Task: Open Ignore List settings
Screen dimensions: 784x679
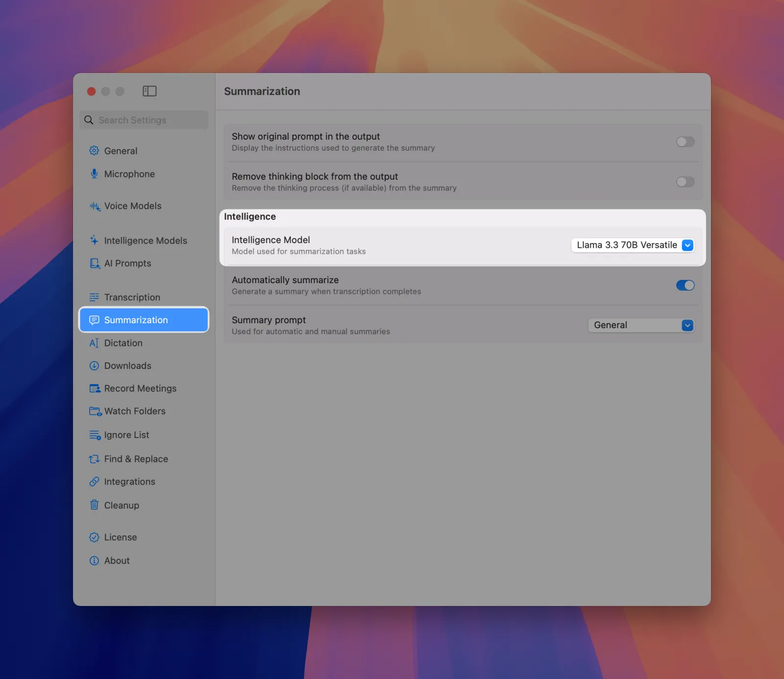Action: pos(144,435)
